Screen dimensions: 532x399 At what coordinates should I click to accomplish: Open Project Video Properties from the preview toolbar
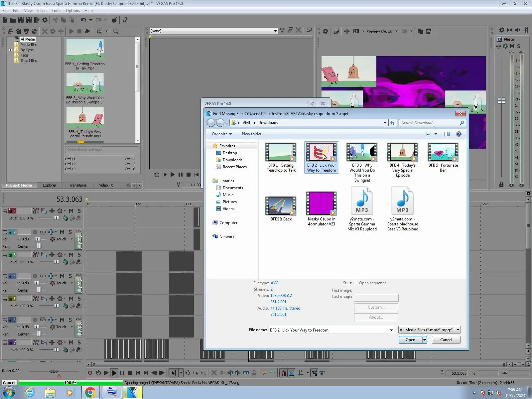tap(326, 31)
